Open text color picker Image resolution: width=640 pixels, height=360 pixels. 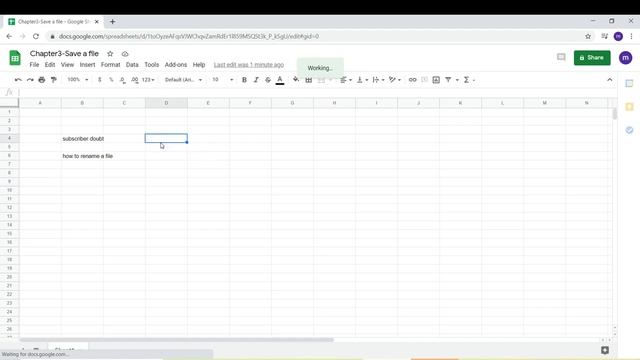point(280,80)
